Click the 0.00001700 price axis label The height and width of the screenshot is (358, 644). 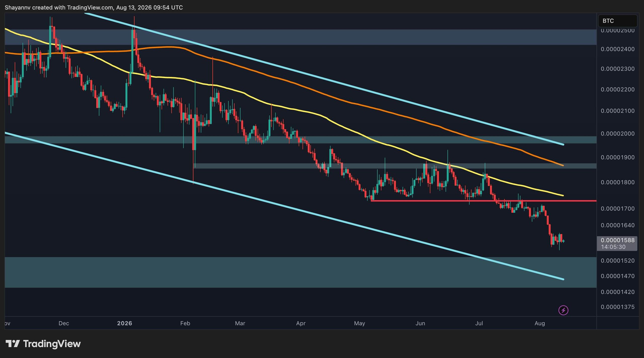point(618,208)
